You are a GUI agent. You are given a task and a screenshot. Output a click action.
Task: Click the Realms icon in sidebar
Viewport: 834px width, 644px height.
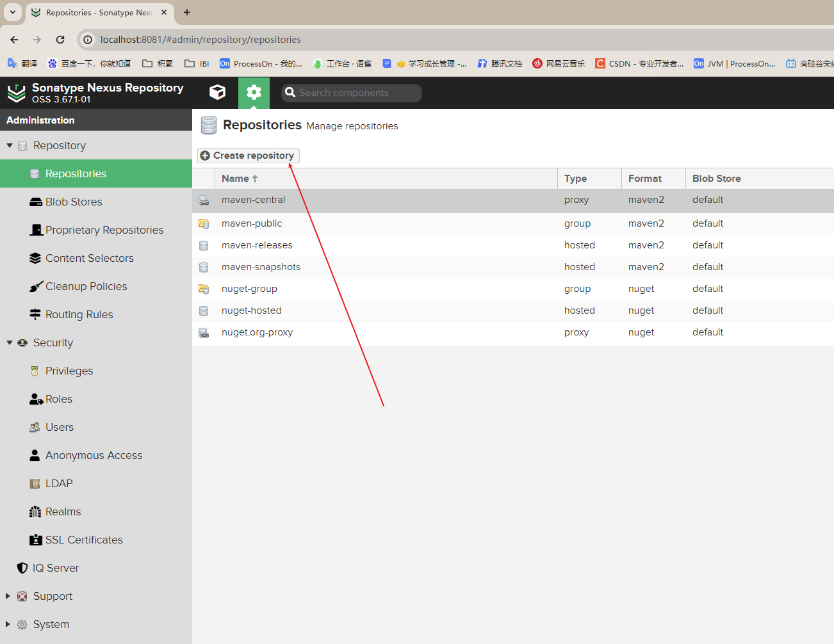coord(35,511)
